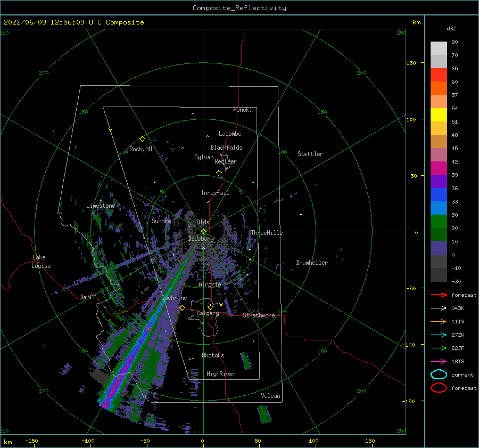Click the green echo patch south of Vulcan
This screenshot has width=479, height=448.
[265, 414]
